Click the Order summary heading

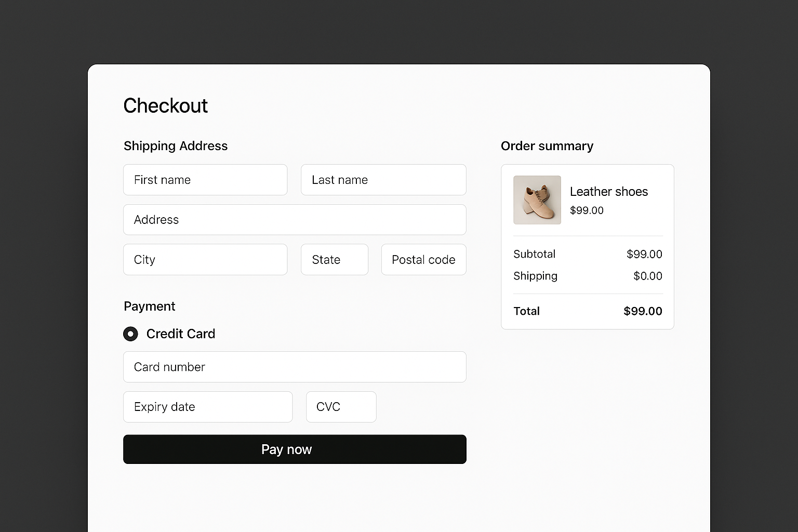tap(547, 146)
